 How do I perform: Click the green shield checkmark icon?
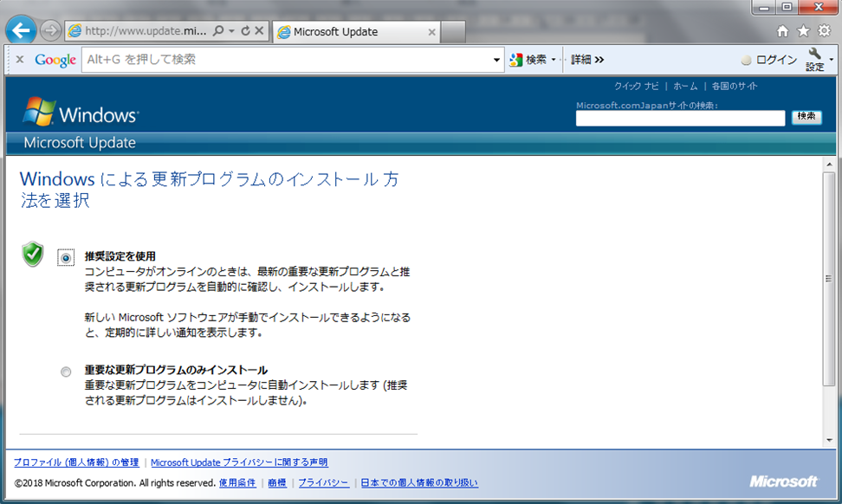(x=33, y=254)
